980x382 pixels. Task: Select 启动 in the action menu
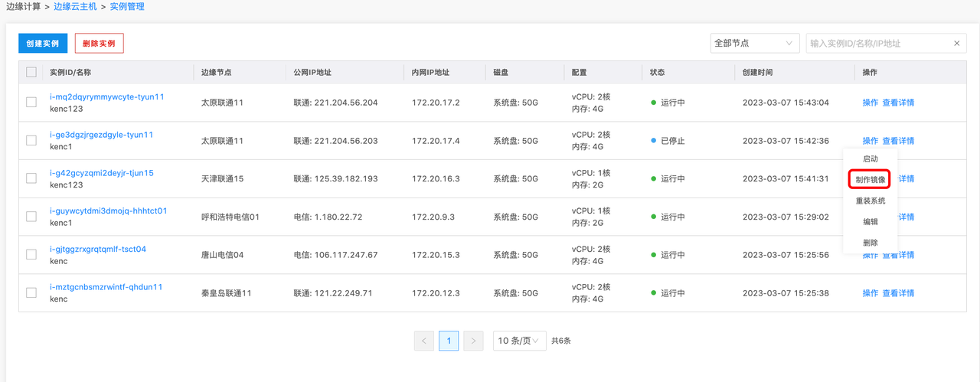click(x=870, y=158)
